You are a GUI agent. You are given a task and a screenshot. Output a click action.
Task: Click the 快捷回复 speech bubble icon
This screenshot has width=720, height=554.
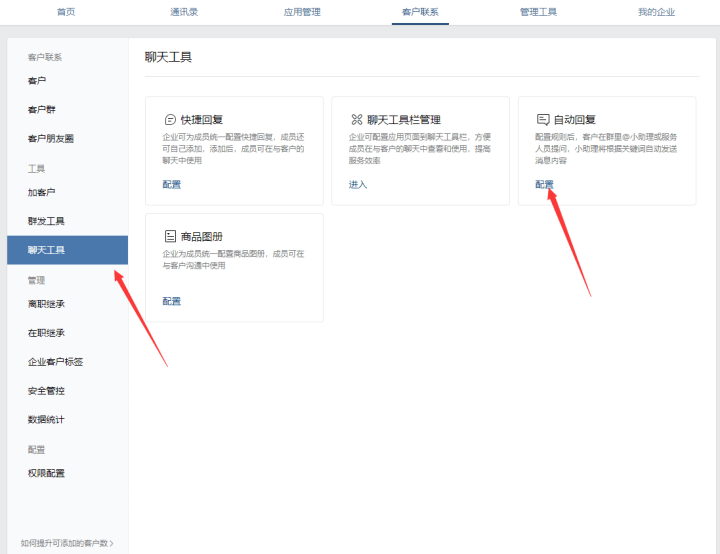(x=170, y=120)
